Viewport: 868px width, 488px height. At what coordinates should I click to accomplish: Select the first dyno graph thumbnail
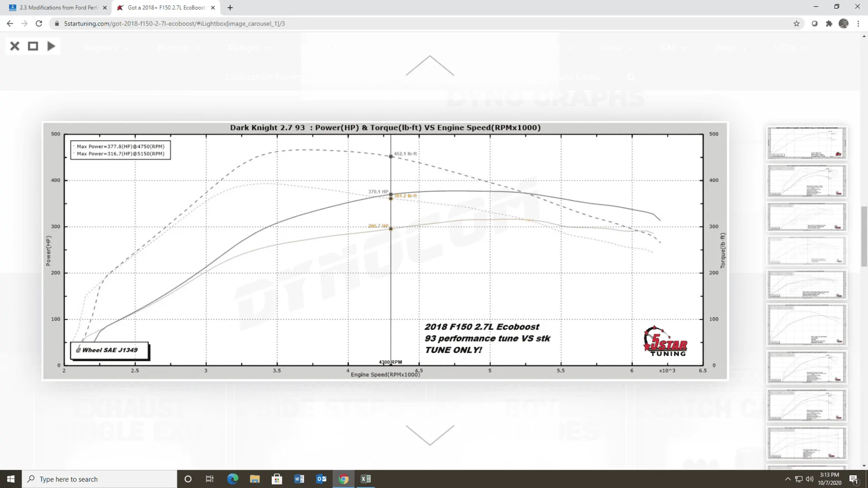[x=806, y=143]
